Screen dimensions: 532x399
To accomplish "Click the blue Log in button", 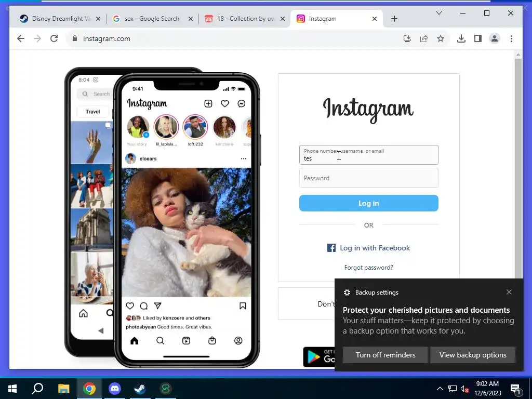I will pyautogui.click(x=368, y=203).
